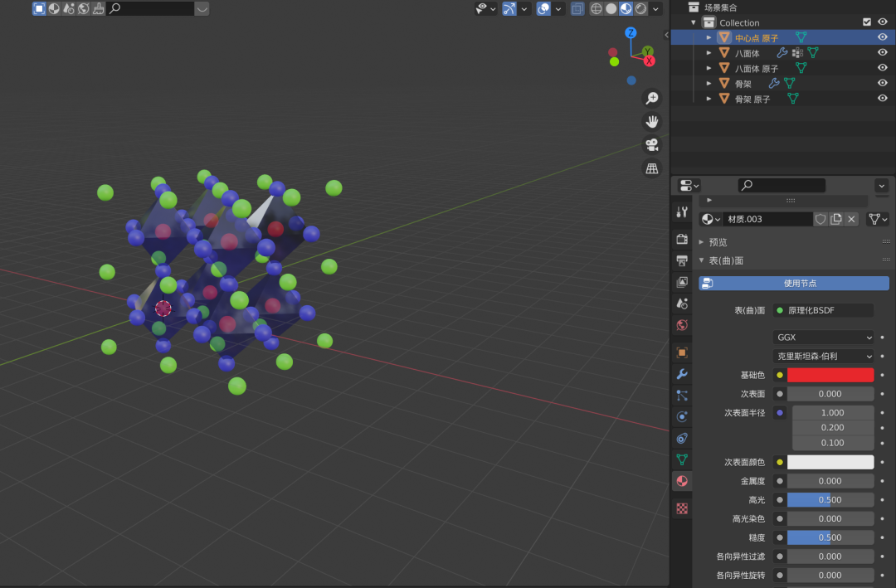
Task: Click the 糙度 slider showing 0.500
Action: [830, 537]
